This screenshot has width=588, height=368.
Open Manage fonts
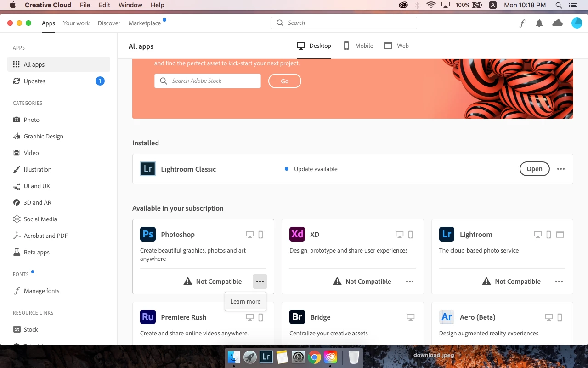(x=59, y=291)
